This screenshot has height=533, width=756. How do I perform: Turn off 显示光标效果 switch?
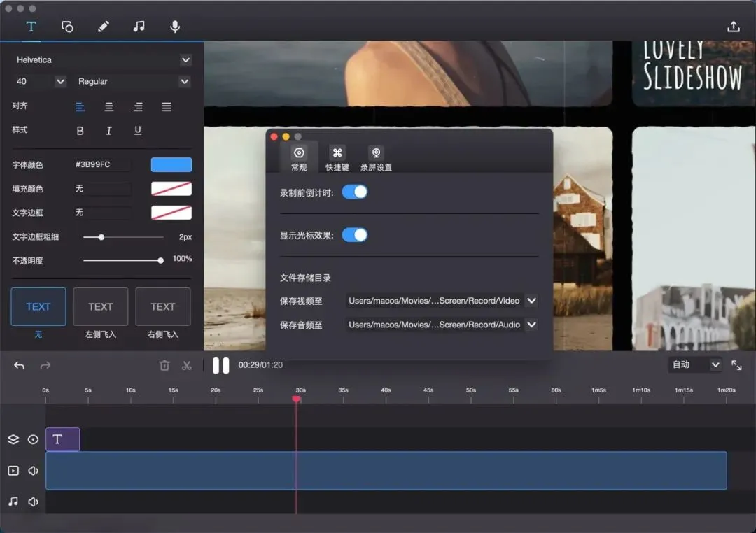click(x=355, y=235)
